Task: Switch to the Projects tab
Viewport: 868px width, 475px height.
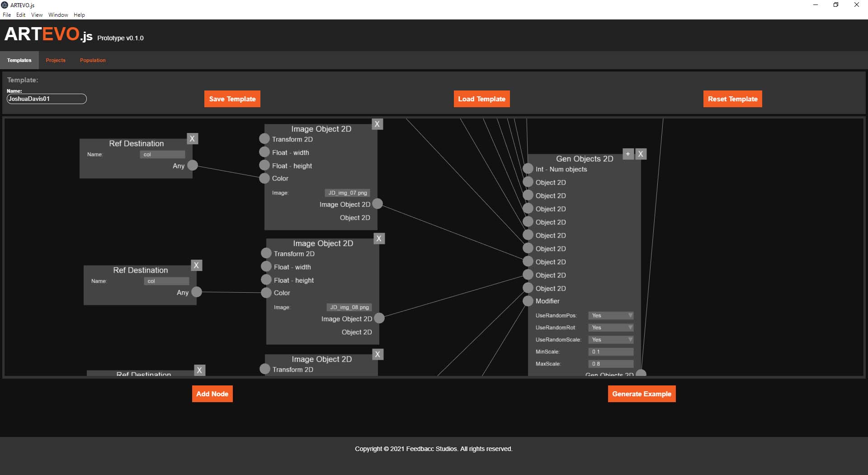Action: [56, 60]
